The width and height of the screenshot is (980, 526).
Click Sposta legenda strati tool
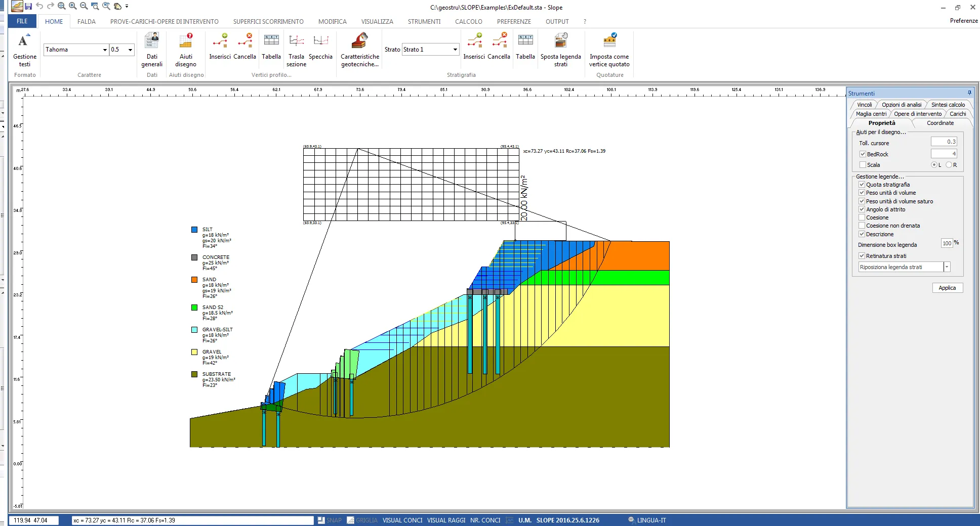(x=561, y=50)
